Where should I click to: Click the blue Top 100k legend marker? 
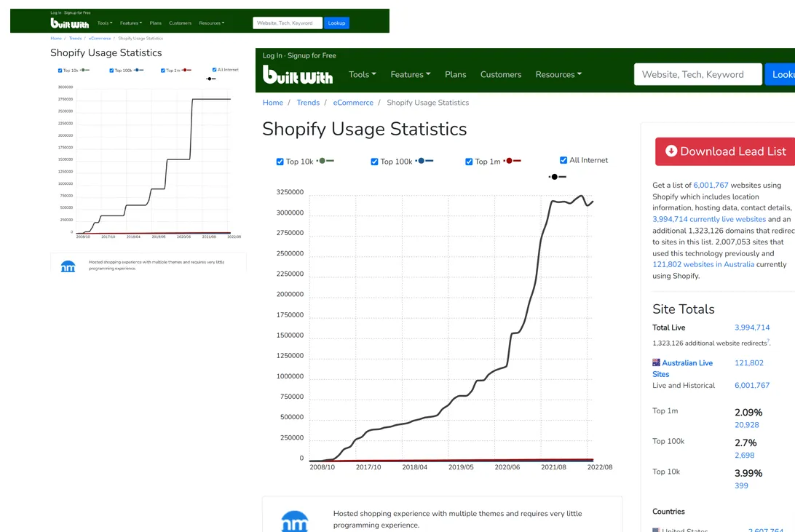pyautogui.click(x=424, y=161)
